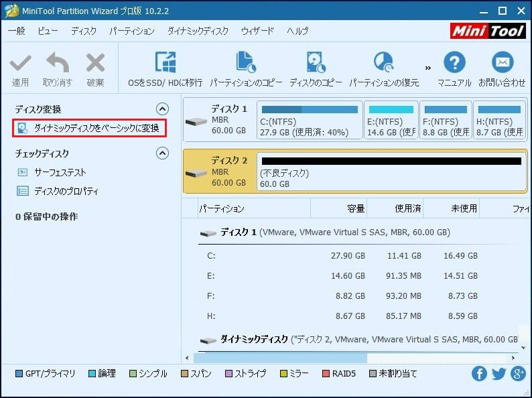Click the vertical scrollbar down arrow in list
The height and width of the screenshot is (398, 532).
523,348
